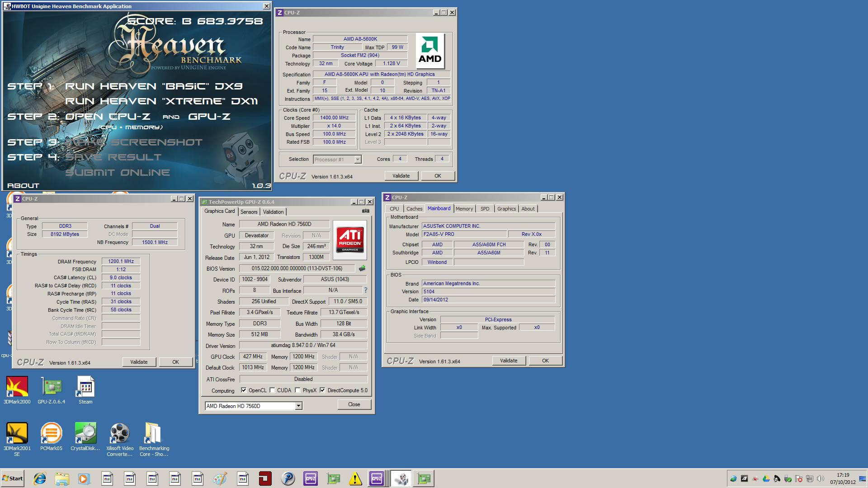The image size is (868, 488).
Task: Open the Benchmarking Core folder icon
Action: pos(154,440)
